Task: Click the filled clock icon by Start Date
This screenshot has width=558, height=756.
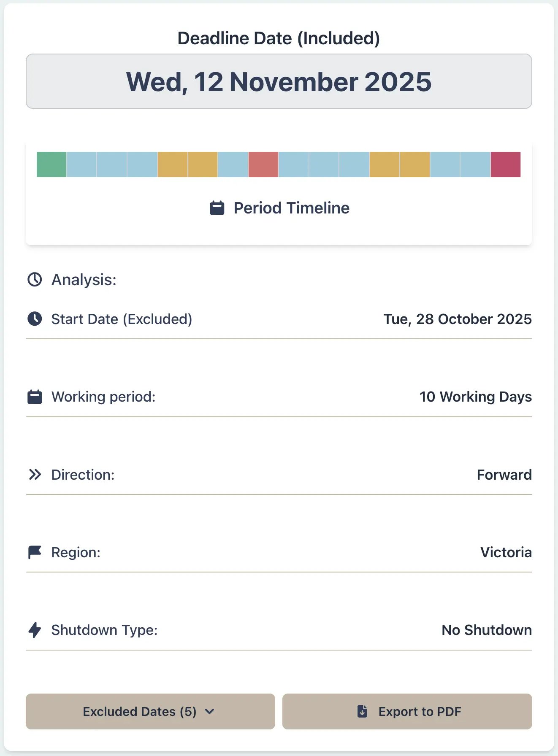Action: [35, 319]
